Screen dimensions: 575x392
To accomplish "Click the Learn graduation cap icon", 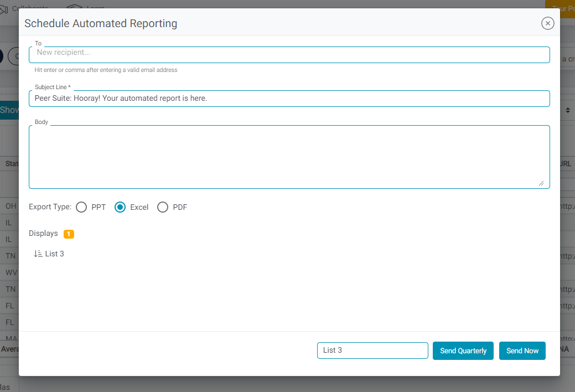I will 75,8.
